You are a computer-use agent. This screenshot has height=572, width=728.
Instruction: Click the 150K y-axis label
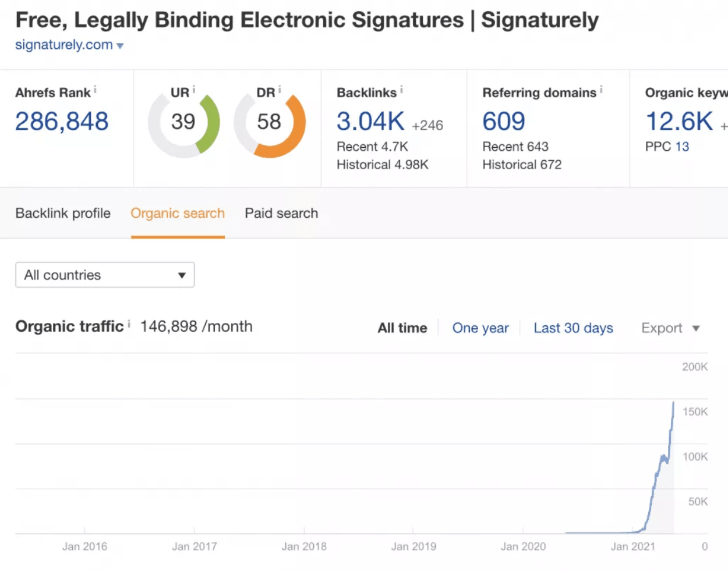pyautogui.click(x=695, y=411)
